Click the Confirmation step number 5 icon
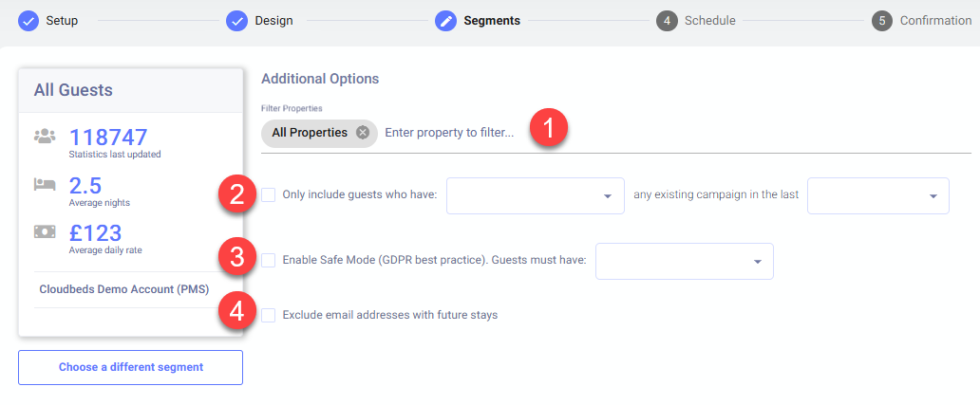This screenshot has width=980, height=405. pos(882,21)
